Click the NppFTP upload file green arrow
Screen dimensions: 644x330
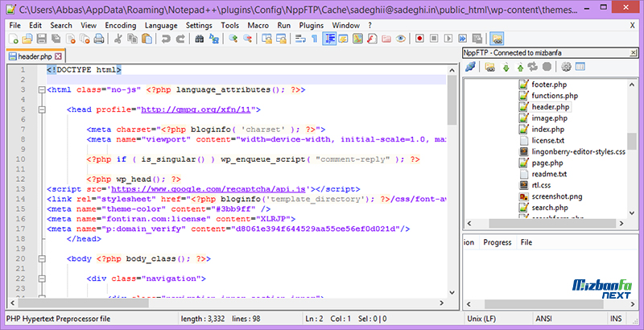520,67
